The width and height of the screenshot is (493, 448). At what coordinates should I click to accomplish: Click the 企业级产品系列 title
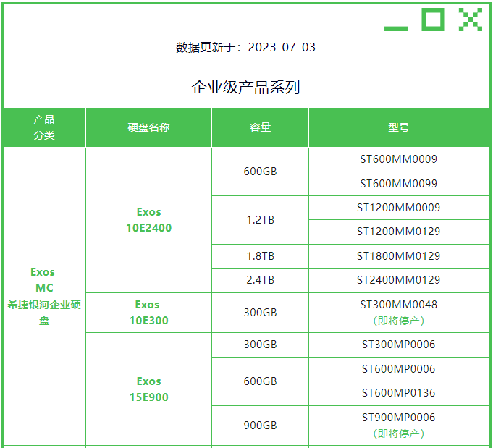click(245, 88)
